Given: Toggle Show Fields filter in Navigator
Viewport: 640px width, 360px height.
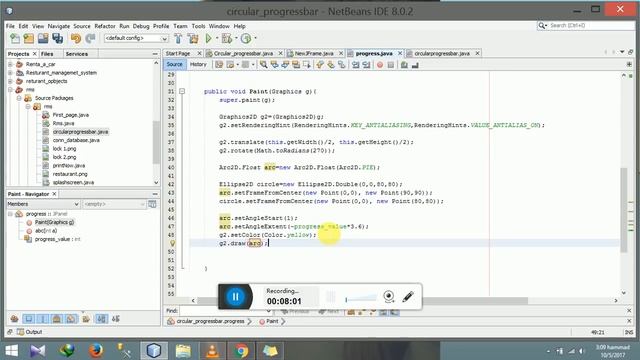Looking at the screenshot, I should [29, 319].
